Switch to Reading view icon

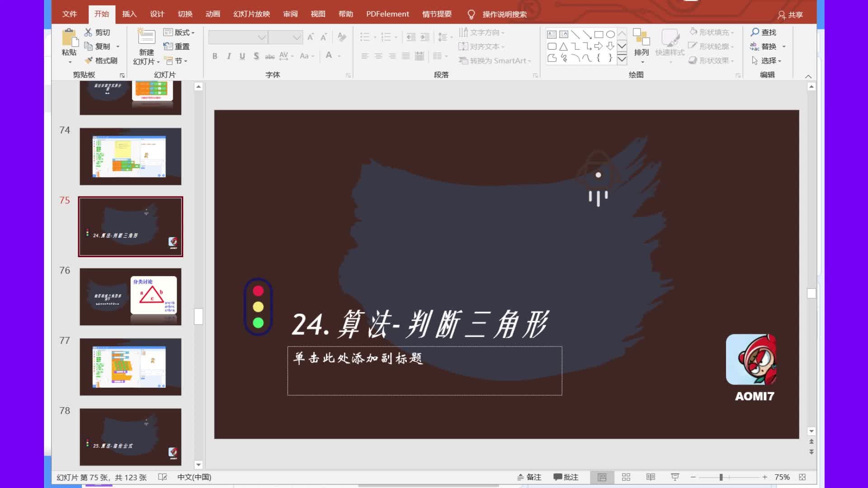[x=651, y=477]
